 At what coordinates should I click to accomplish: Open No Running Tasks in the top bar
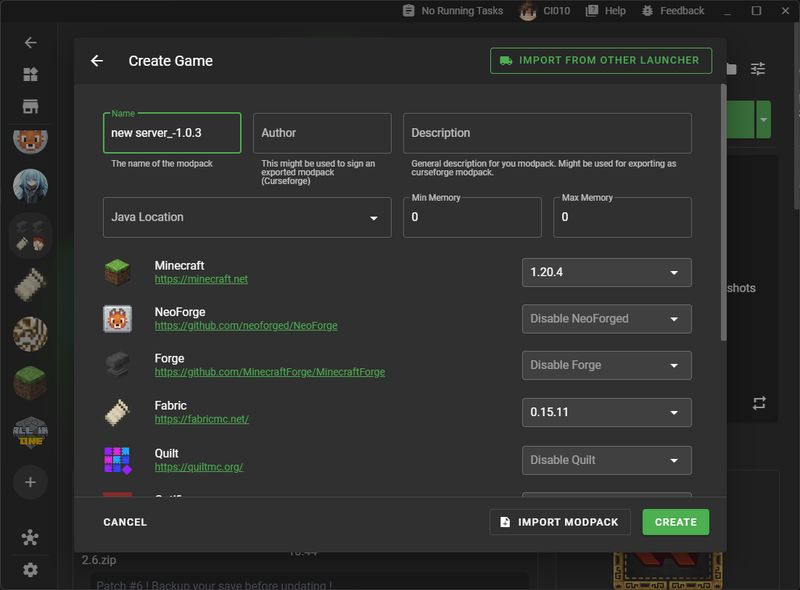click(x=452, y=11)
